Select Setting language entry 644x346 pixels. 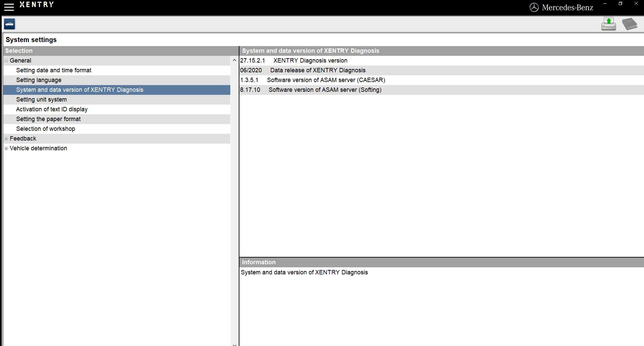[x=117, y=80]
